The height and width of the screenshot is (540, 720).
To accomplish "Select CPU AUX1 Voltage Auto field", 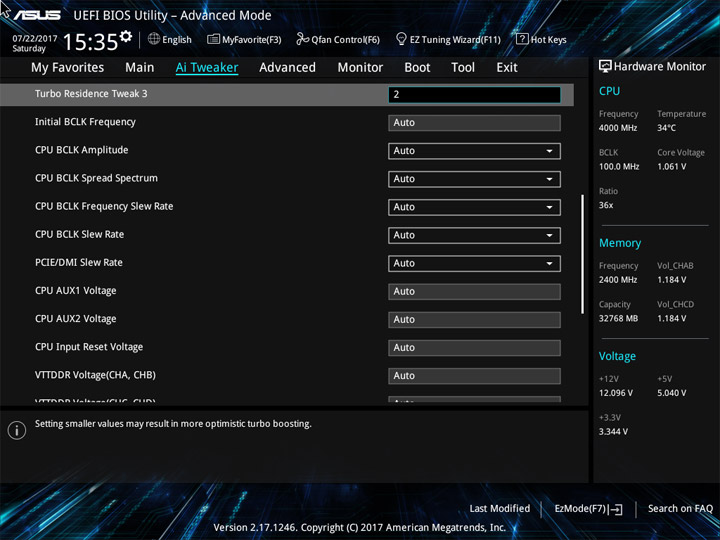I will point(474,291).
